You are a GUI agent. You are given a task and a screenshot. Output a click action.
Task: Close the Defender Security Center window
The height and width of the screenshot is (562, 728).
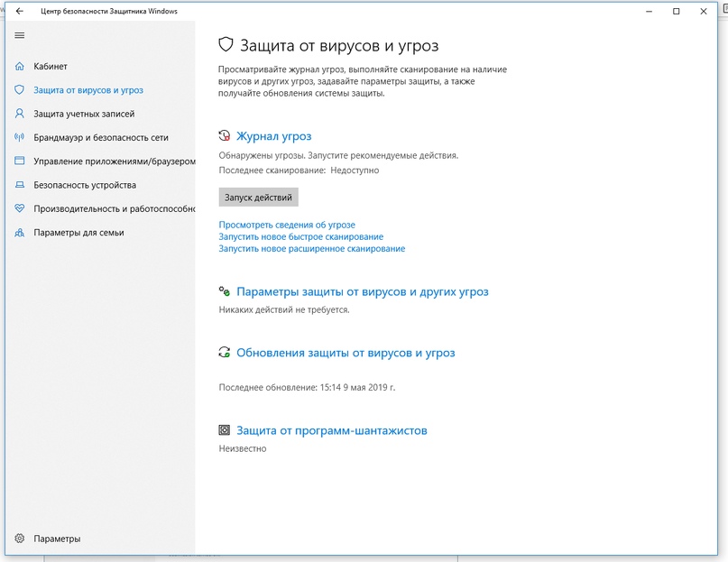(704, 11)
